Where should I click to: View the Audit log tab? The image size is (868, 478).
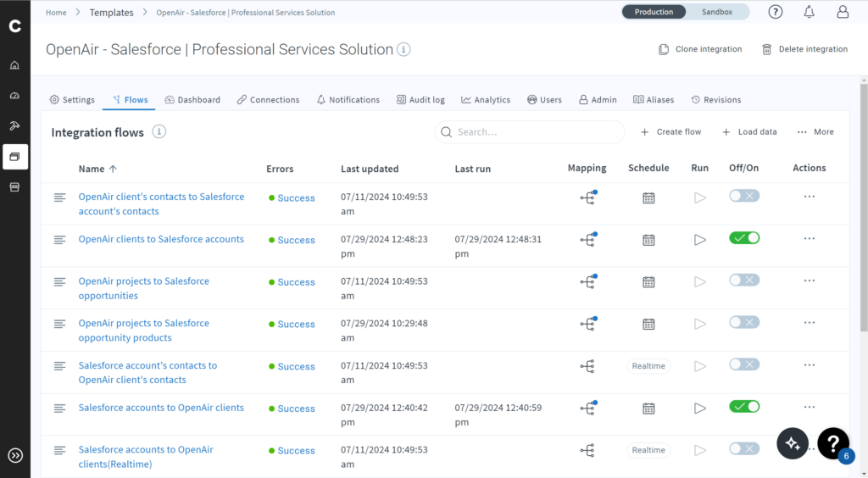420,100
